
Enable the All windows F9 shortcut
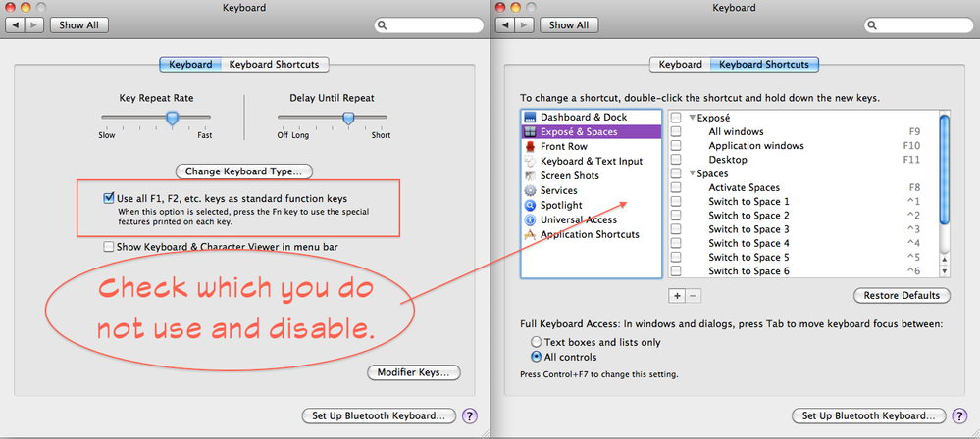[x=676, y=131]
